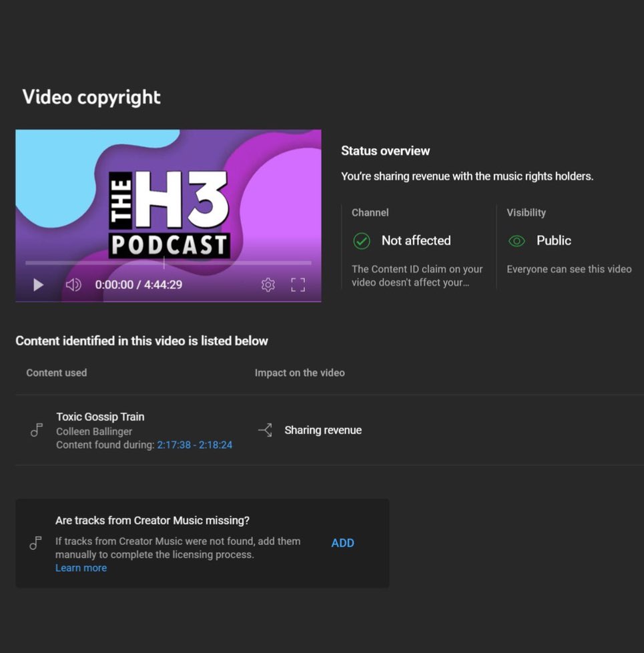Click the Content used column header

tap(57, 373)
